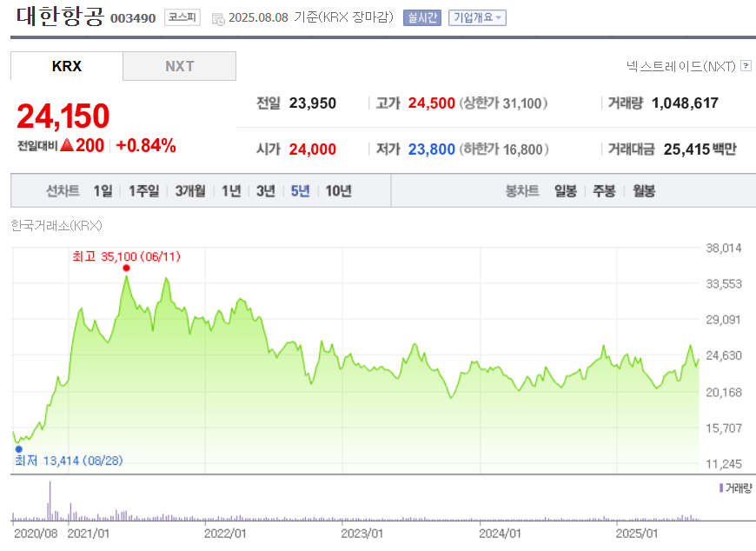This screenshot has height=551, width=756.
Task: Click the 봉차트 label
Action: 522,191
